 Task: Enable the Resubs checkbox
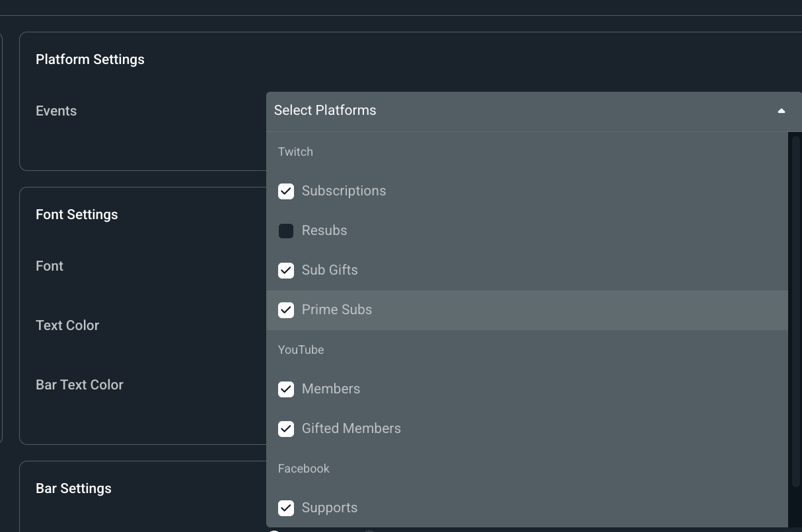286,230
